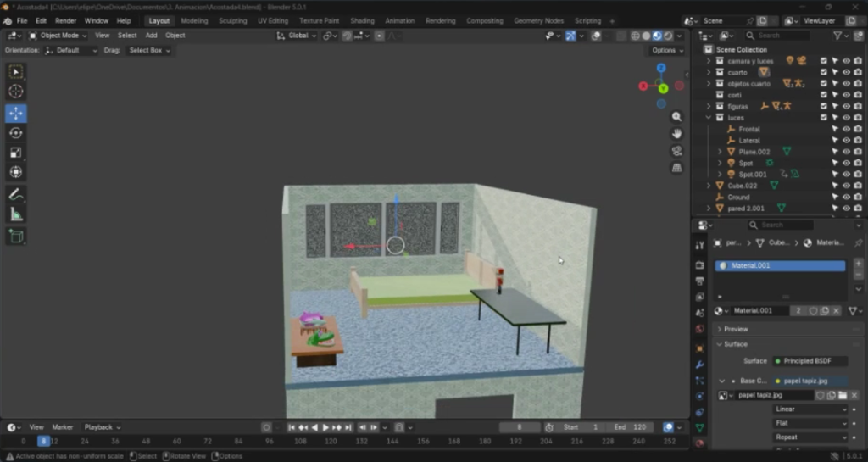Toggle viewport visibility of Cube.022
Viewport: 868px width, 462px height.
click(x=846, y=186)
